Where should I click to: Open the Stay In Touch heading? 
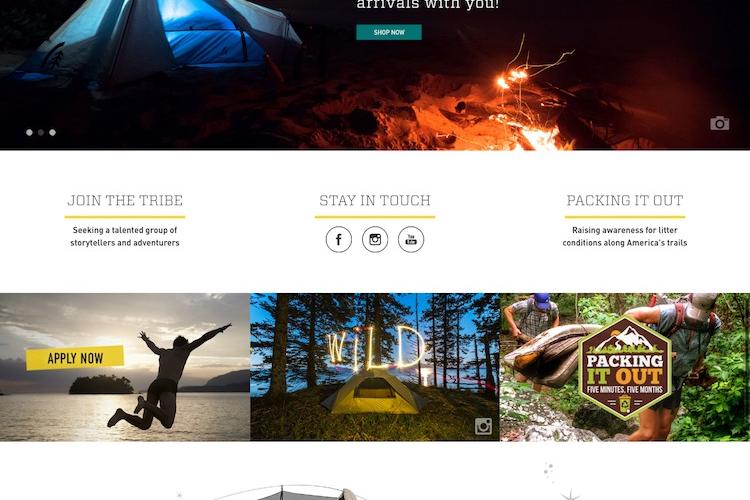(375, 200)
